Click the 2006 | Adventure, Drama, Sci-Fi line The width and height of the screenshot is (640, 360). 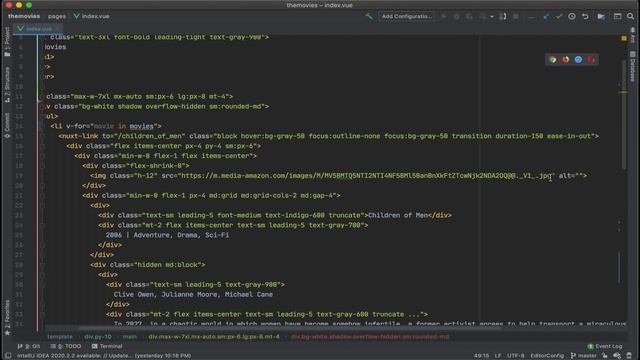167,235
